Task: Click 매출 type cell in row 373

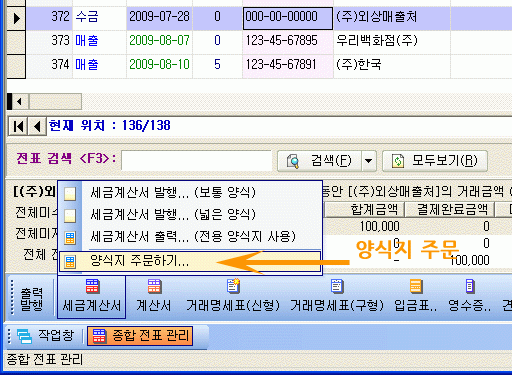Action: click(99, 42)
